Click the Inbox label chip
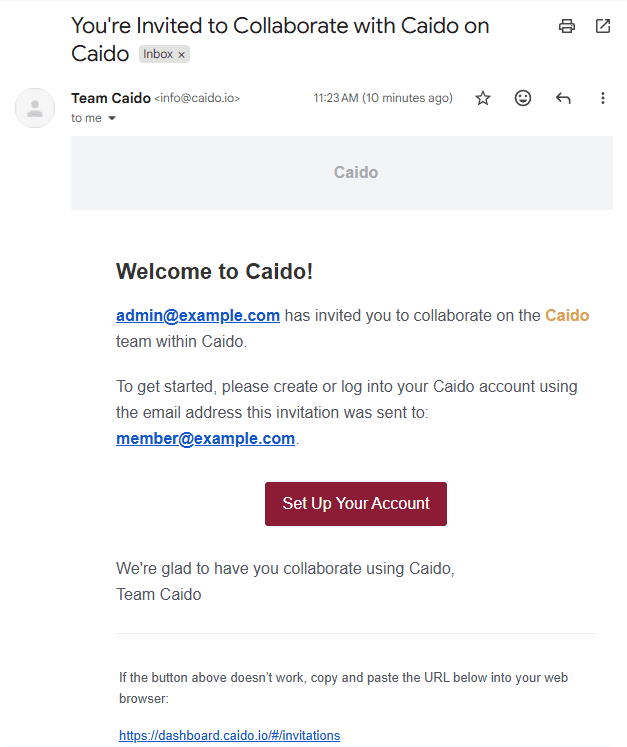 [x=158, y=54]
